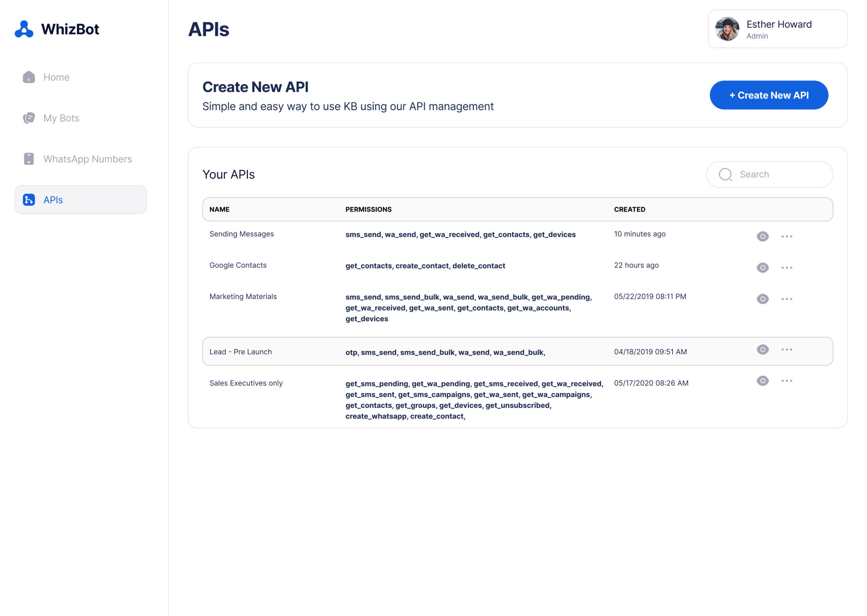Toggle the Lead - Pre Launch eye icon
This screenshot has width=867, height=616.
[762, 349]
